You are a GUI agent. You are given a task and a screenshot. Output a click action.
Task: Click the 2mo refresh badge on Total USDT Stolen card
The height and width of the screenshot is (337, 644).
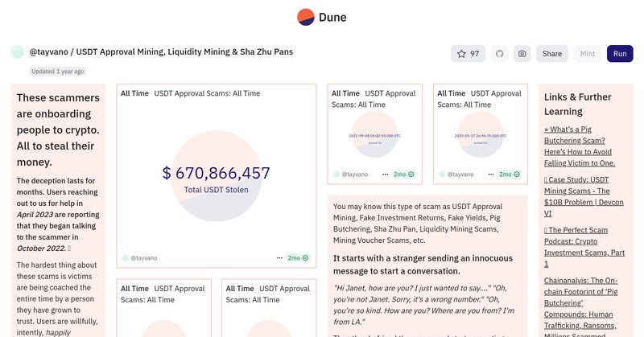point(298,258)
